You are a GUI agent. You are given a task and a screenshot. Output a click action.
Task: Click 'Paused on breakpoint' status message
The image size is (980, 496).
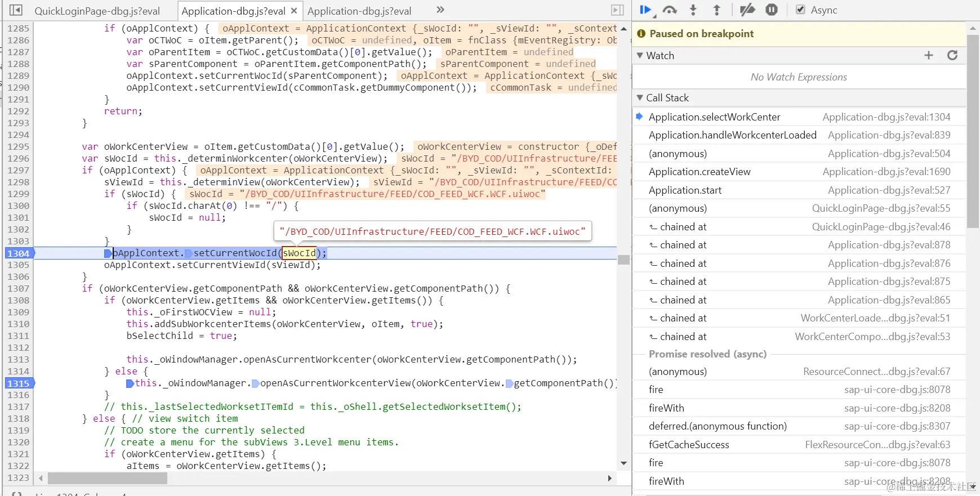point(701,34)
